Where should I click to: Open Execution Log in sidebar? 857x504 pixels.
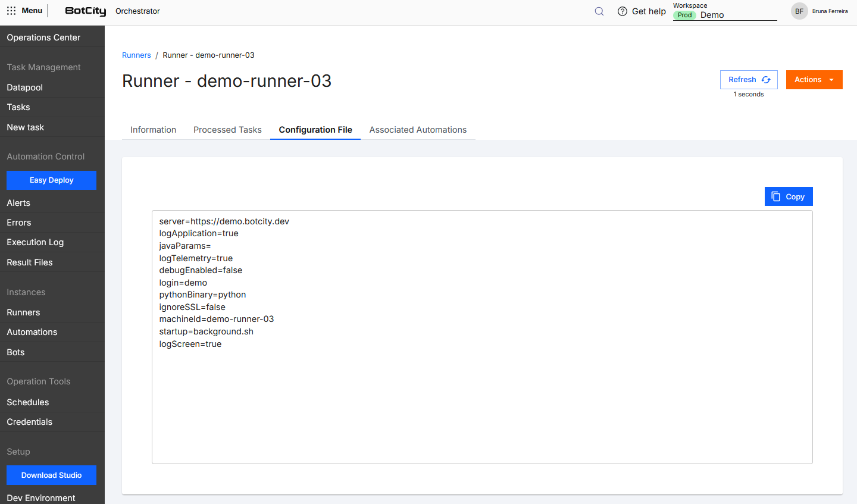[x=52, y=242]
